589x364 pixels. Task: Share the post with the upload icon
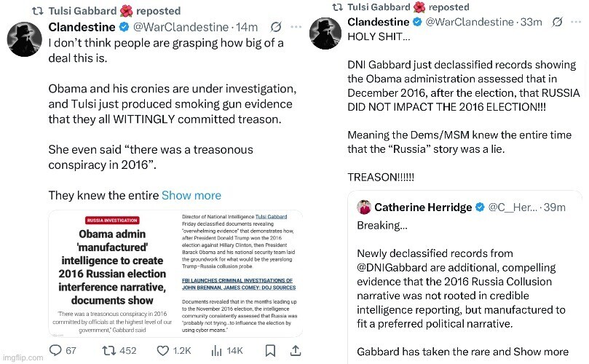click(x=295, y=350)
